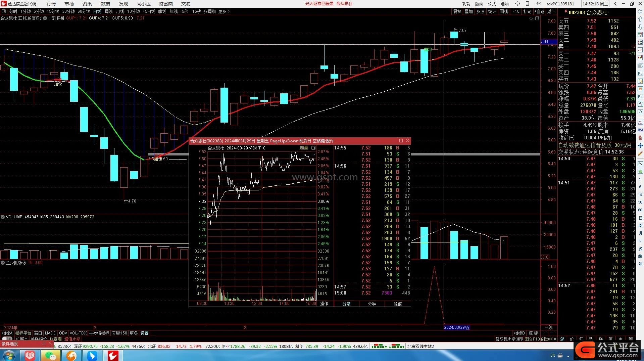Toggle the 弹 switch at bottom left
This screenshot has width=644, height=361.
[7, 339]
